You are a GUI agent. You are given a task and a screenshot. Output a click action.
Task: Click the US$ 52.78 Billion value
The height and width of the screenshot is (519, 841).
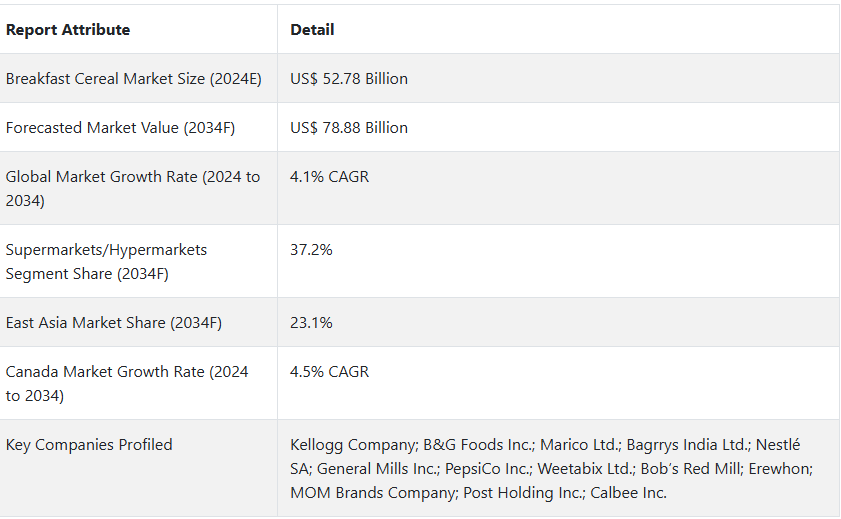click(x=349, y=79)
